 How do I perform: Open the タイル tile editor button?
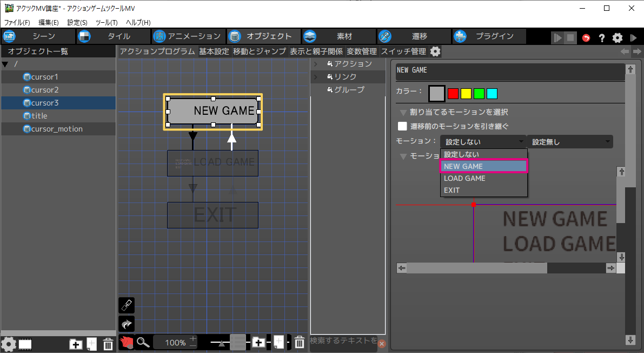click(x=113, y=36)
